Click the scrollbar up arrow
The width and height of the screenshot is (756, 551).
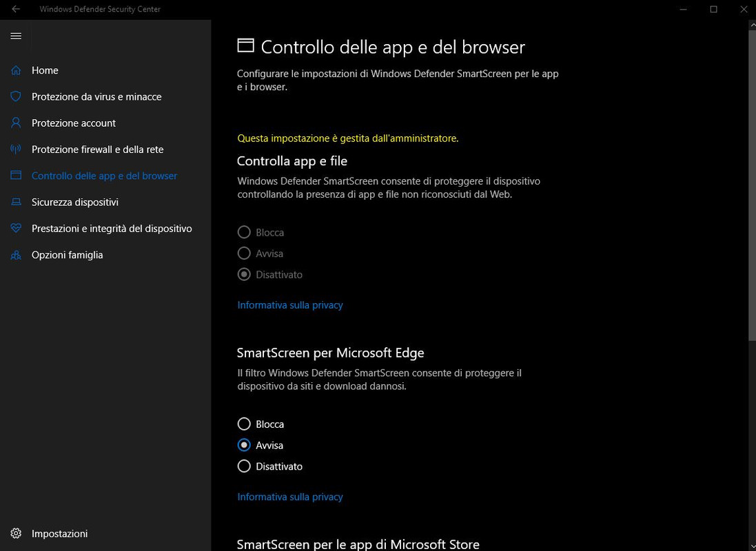(752, 25)
